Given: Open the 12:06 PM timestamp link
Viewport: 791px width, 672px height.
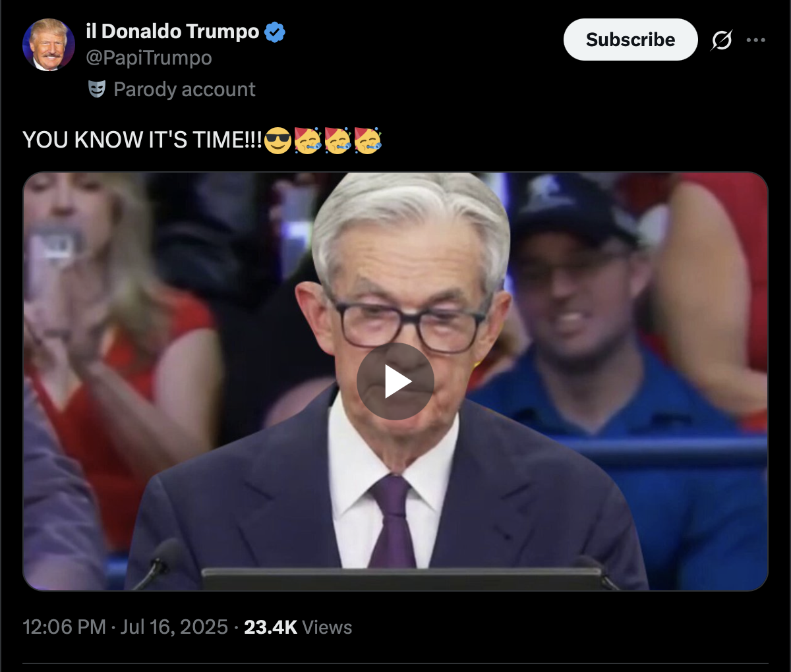Looking at the screenshot, I should click(65, 627).
